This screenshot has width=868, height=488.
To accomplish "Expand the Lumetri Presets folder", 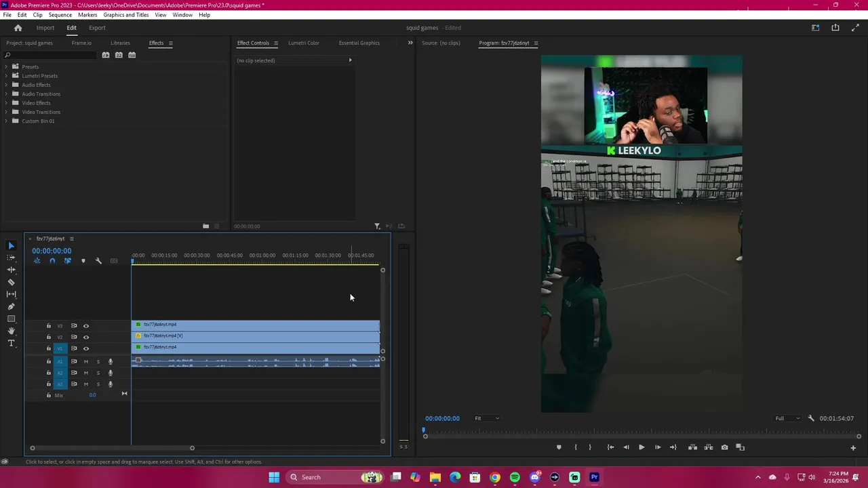I will coord(6,76).
